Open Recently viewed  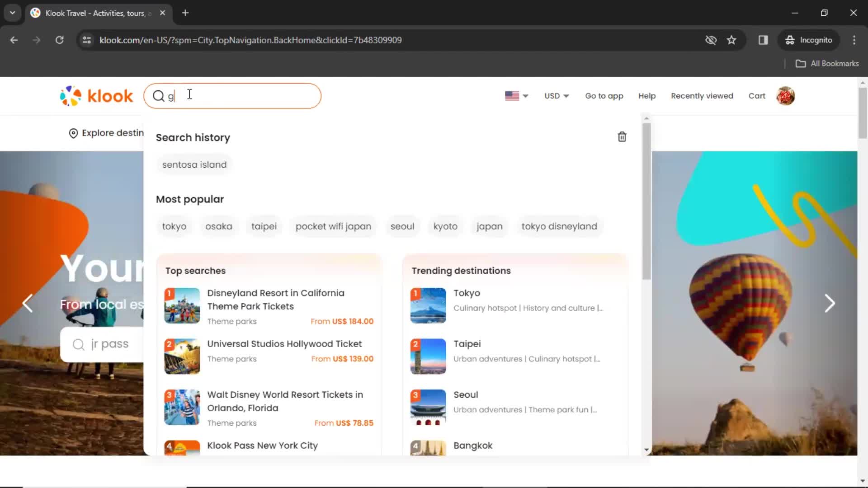click(x=702, y=96)
